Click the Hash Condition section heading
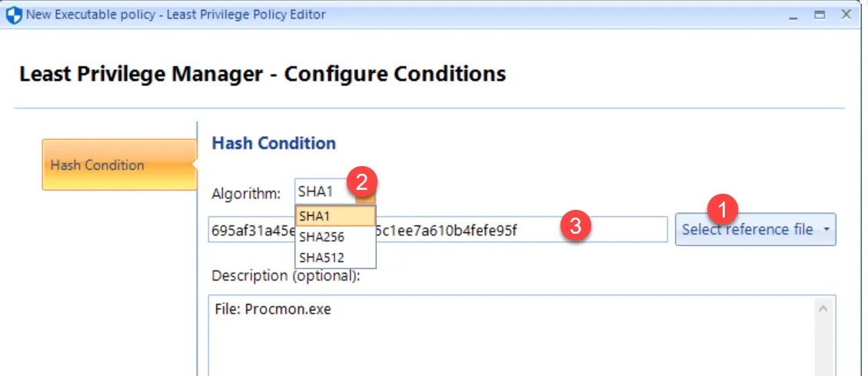Viewport: 868px width, 376px height. (274, 143)
